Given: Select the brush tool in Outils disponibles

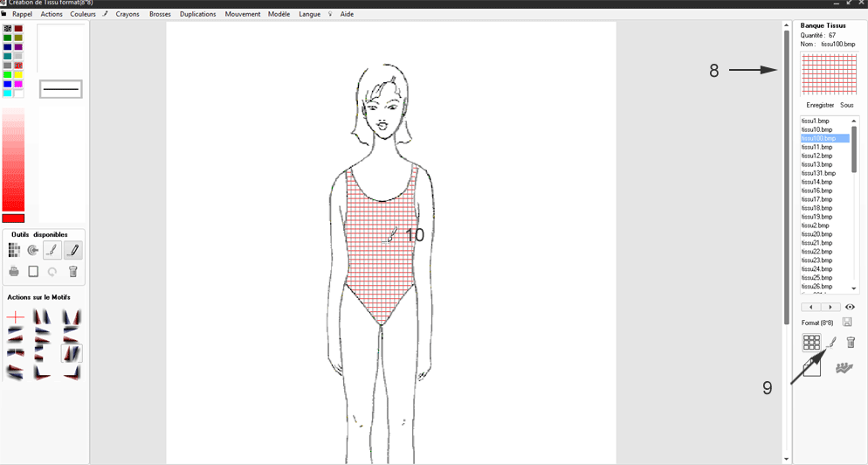Looking at the screenshot, I should [x=52, y=251].
